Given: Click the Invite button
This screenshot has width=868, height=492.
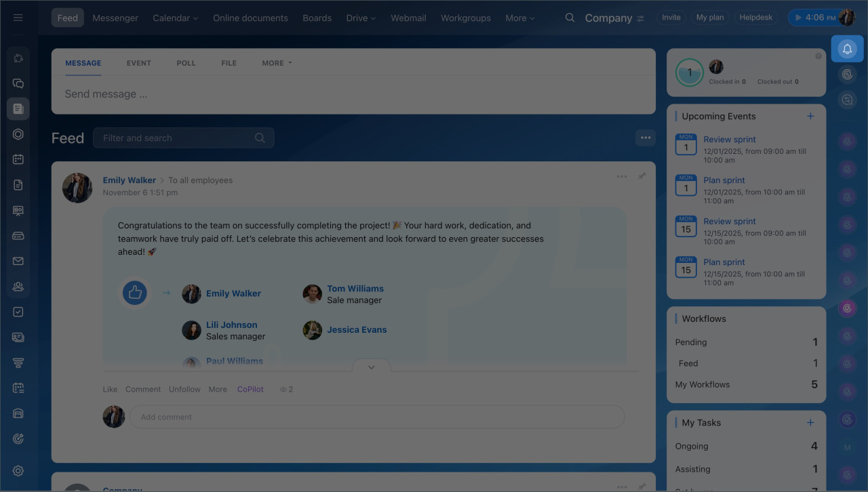Looking at the screenshot, I should click(671, 18).
